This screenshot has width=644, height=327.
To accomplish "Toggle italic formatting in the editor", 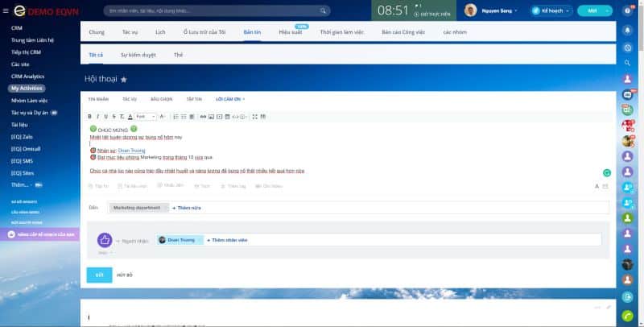I will click(x=97, y=117).
